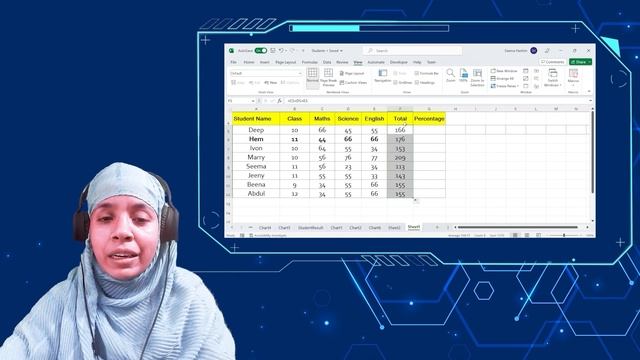Expand the Freeze Panes dropdown
Image resolution: width=640 pixels, height=360 pixels.
[504, 86]
